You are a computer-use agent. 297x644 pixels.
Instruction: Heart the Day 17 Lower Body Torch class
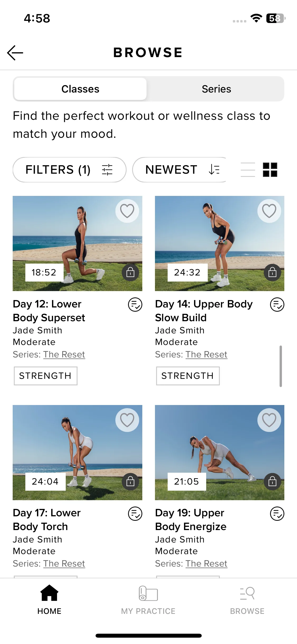coord(127,420)
